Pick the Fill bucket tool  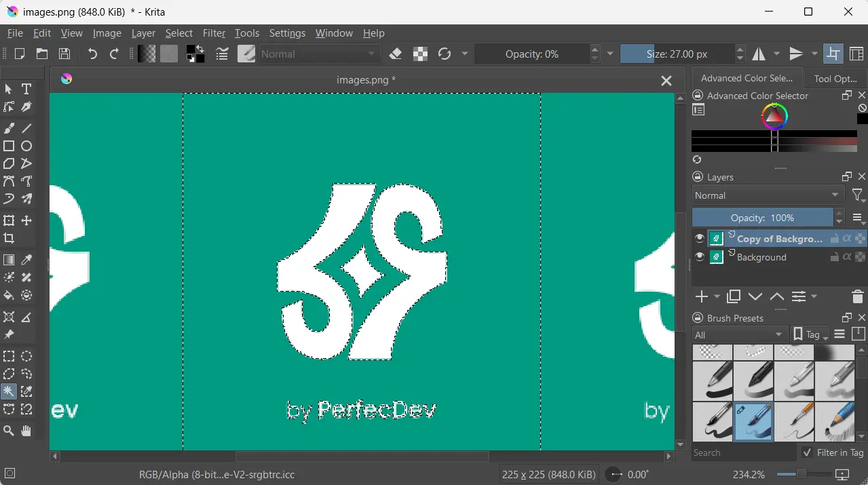click(9, 296)
